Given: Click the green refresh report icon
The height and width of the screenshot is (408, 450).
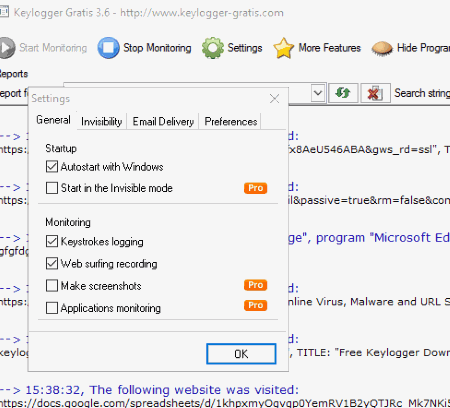Looking at the screenshot, I should pyautogui.click(x=343, y=93).
